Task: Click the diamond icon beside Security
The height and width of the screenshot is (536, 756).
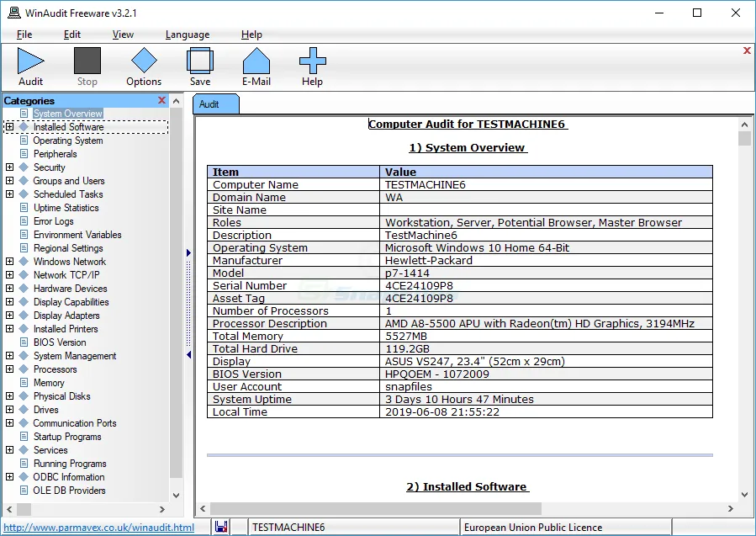Action: pyautogui.click(x=24, y=167)
